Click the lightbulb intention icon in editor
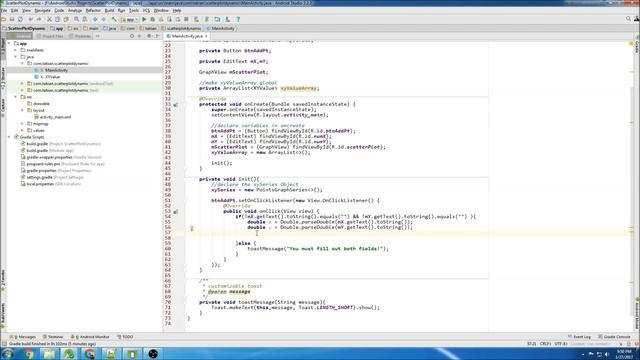Screen dimensions: 640x360 191,228
